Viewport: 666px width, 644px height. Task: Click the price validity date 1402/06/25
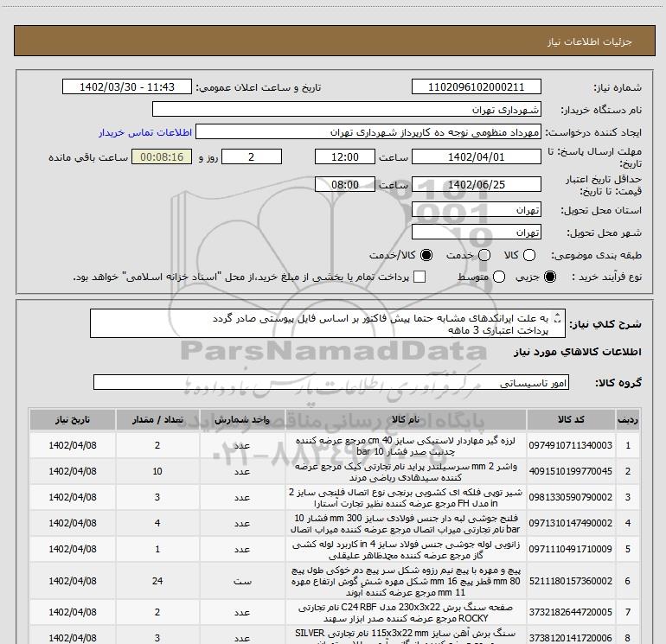click(476, 185)
